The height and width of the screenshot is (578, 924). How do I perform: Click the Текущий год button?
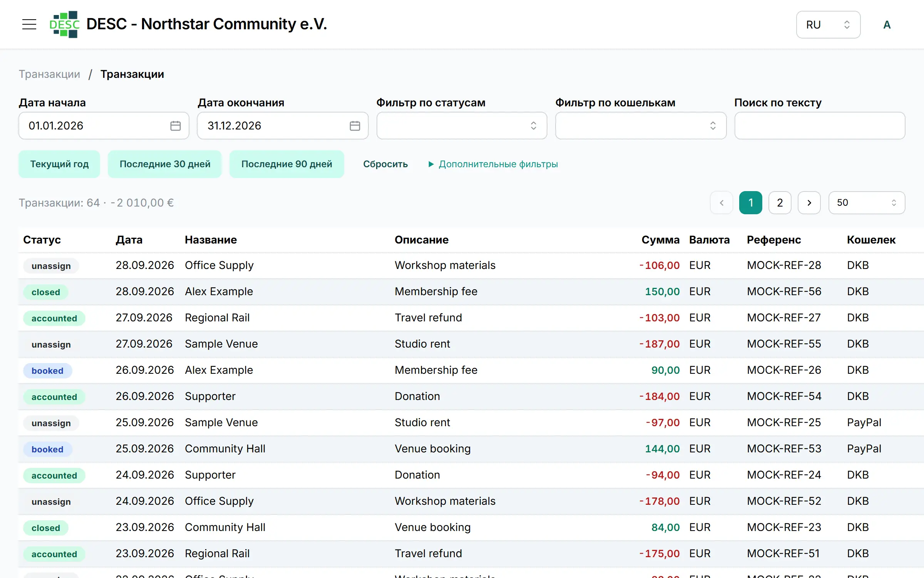pos(59,164)
